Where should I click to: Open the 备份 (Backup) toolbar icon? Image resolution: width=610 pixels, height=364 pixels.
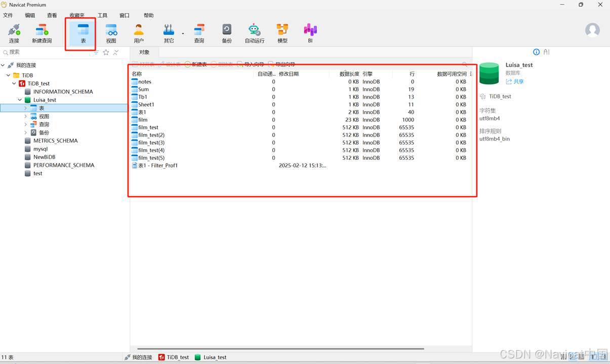(227, 33)
